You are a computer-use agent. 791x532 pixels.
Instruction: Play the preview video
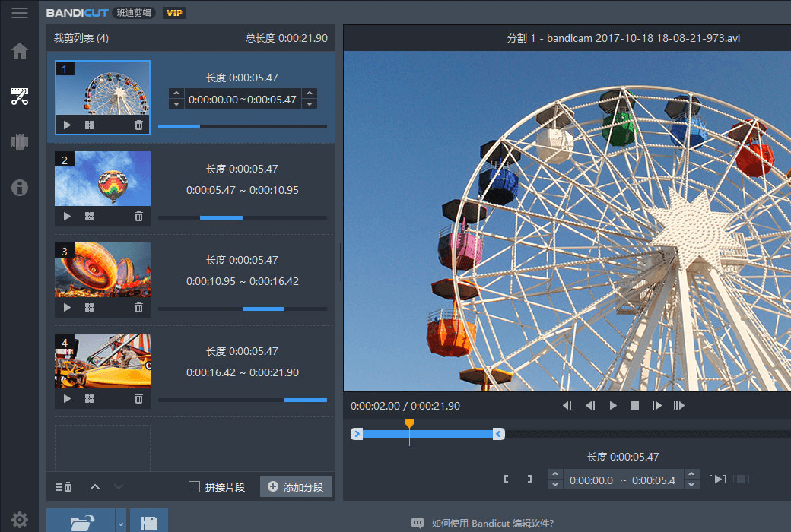(613, 405)
